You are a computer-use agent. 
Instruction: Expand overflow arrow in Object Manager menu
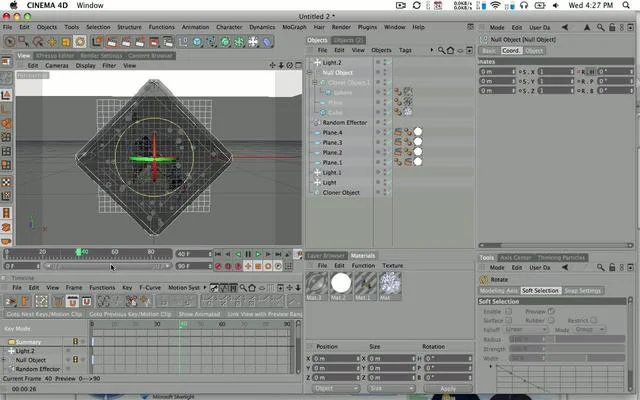click(432, 50)
